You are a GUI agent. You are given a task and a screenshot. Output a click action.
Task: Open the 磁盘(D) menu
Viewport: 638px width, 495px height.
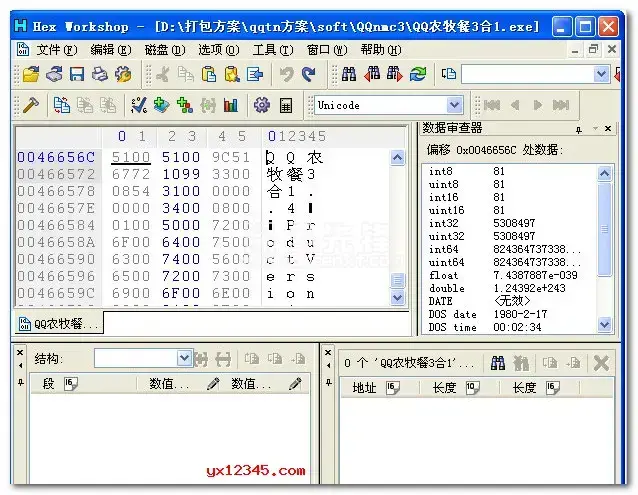[x=165, y=50]
